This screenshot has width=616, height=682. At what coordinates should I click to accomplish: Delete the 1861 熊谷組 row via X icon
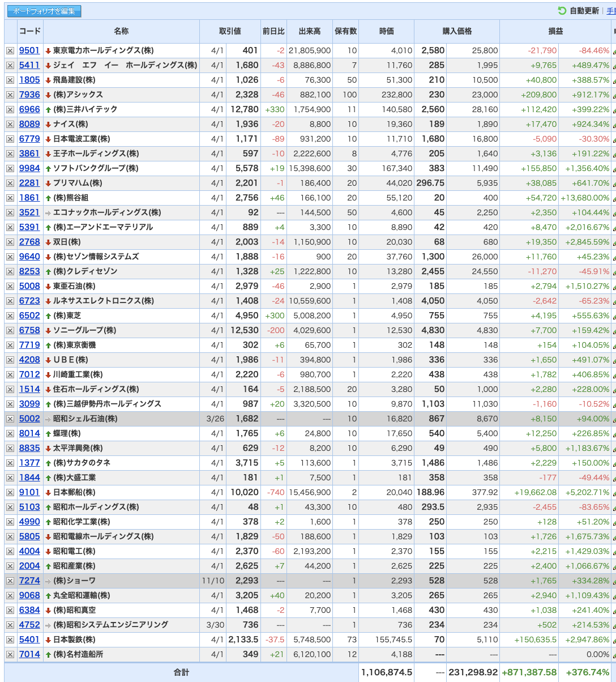tap(10, 198)
